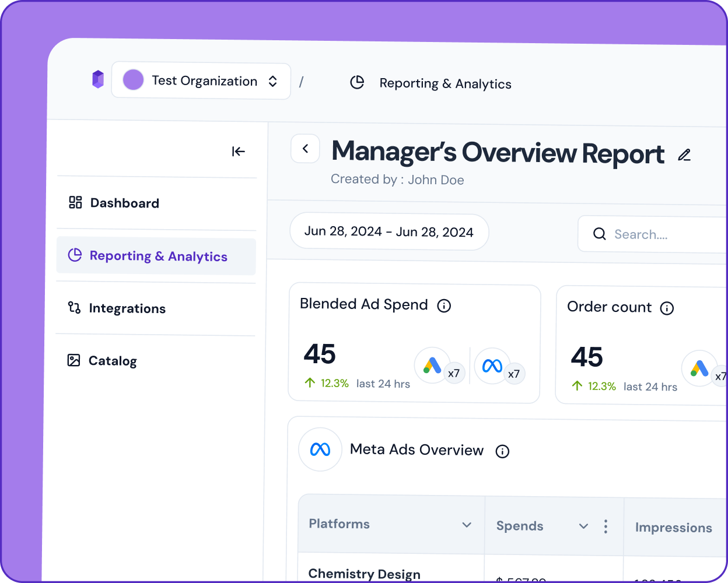Viewport: 728px width, 583px height.
Task: Click the Catalog image icon
Action: click(x=73, y=360)
